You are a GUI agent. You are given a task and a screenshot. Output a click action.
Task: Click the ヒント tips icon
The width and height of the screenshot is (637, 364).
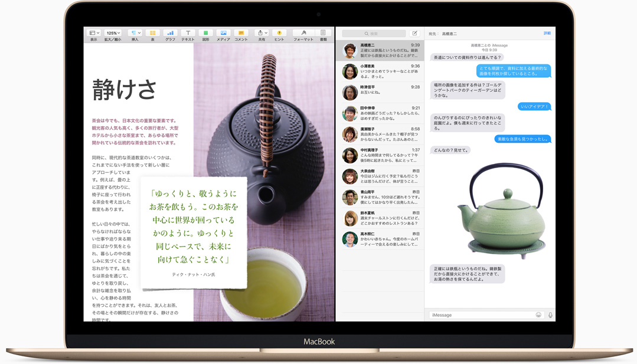click(279, 33)
